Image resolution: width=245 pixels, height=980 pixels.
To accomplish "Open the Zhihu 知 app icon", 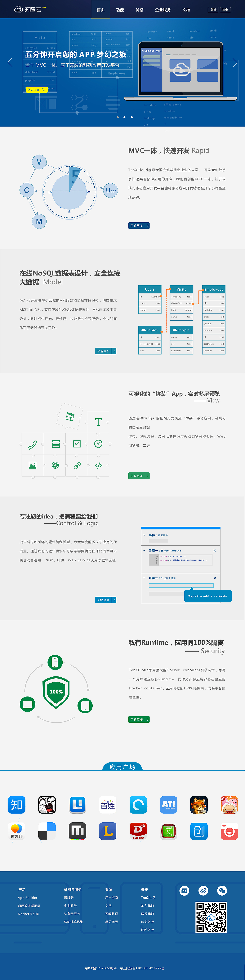I will tap(17, 805).
